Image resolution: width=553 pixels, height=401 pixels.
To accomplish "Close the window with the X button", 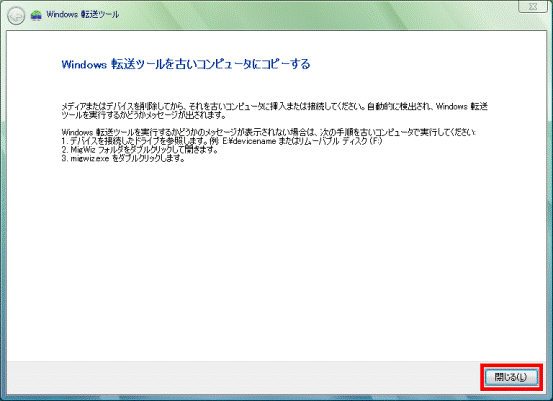I will (x=533, y=6).
